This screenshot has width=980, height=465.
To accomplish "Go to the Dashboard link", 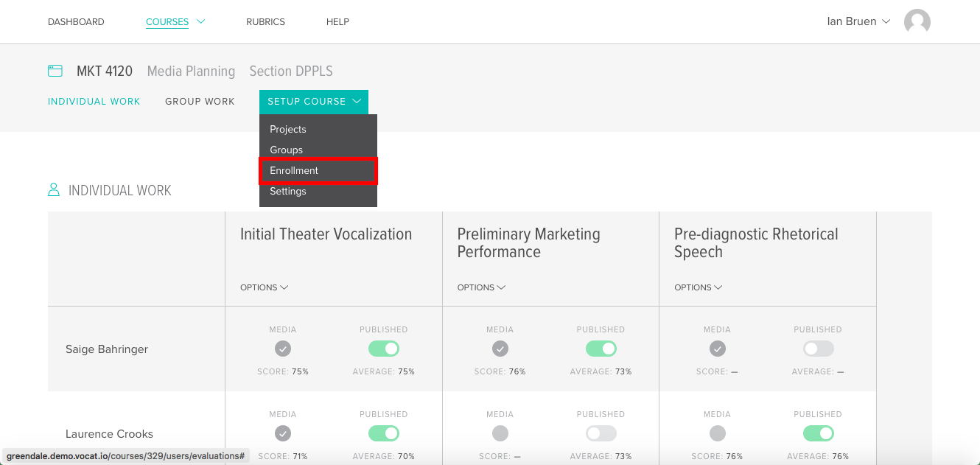I will click(76, 22).
